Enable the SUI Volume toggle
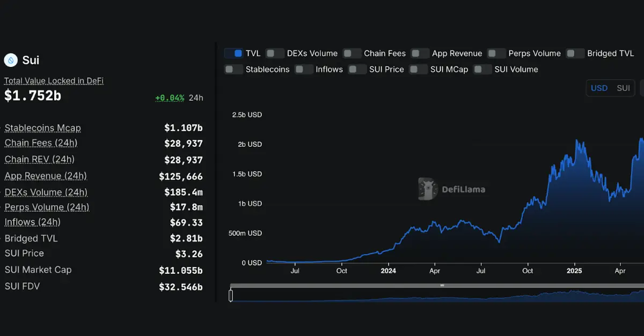This screenshot has height=336, width=644. 482,69
